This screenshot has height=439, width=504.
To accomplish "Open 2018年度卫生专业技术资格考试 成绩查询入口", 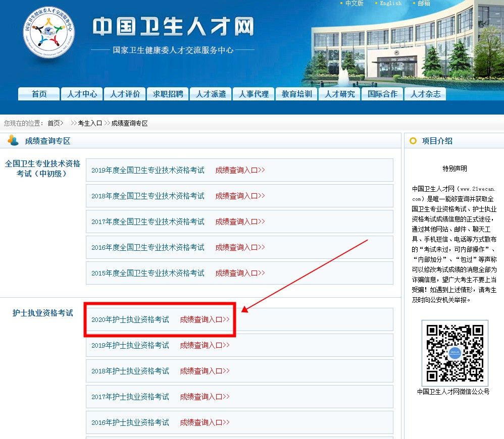I will pyautogui.click(x=240, y=196).
